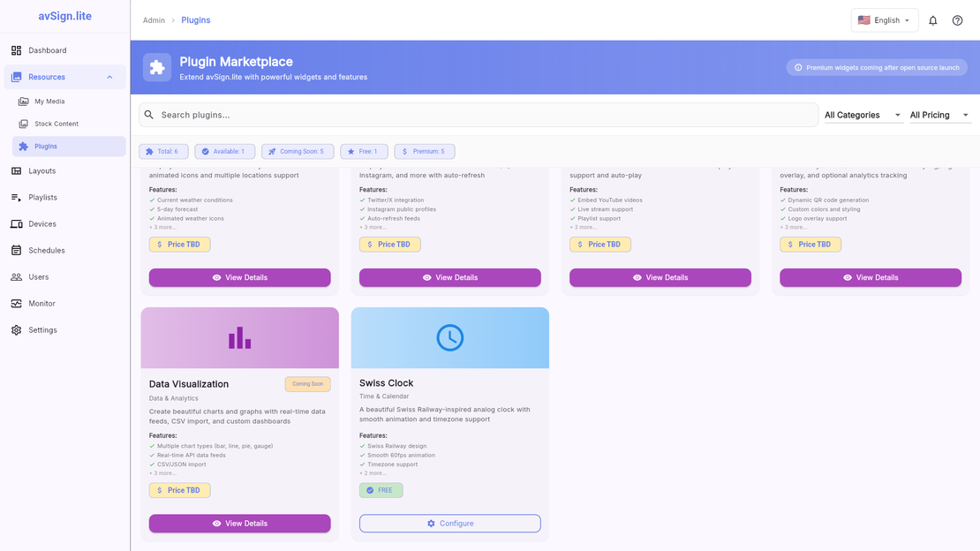View Details of Data Visualization plugin
This screenshot has width=980, height=551.
click(239, 524)
